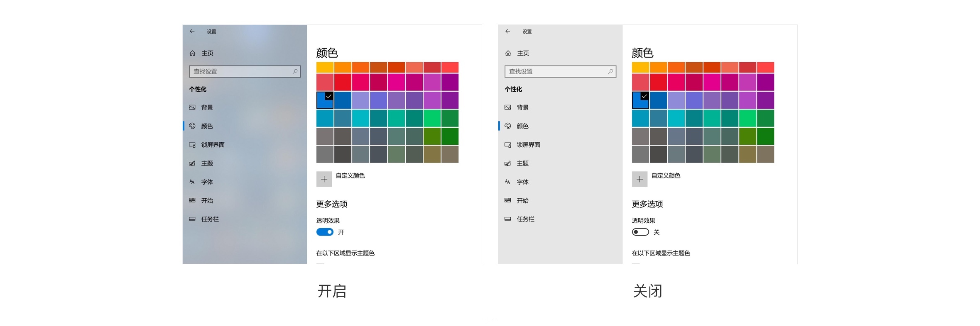Click back arrow in left 开启 window
The image size is (980, 326).
click(192, 31)
